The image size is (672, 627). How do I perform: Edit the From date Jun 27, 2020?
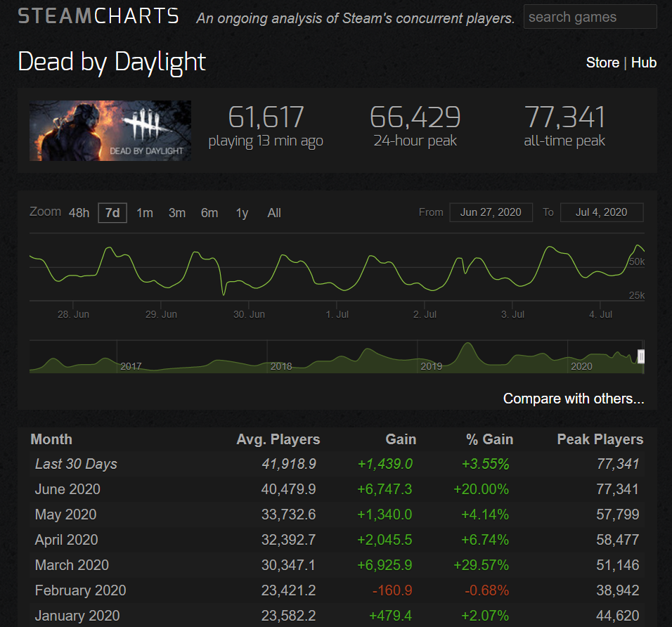[491, 212]
